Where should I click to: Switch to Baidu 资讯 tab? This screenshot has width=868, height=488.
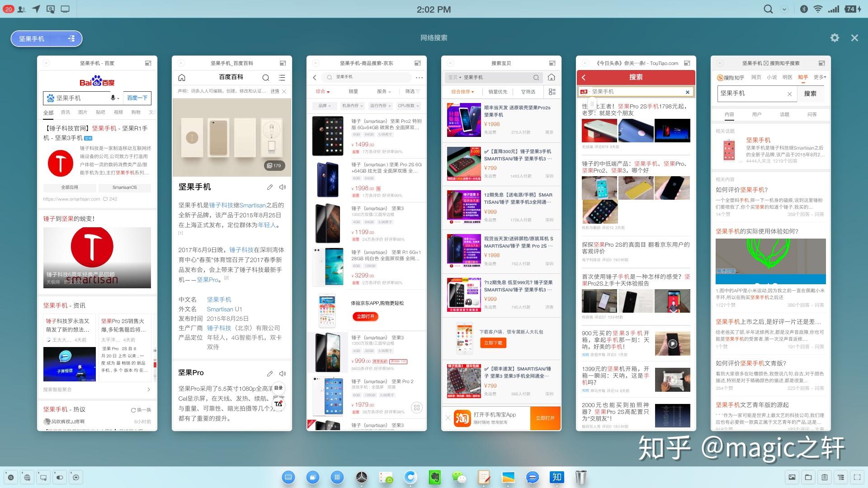[x=66, y=112]
